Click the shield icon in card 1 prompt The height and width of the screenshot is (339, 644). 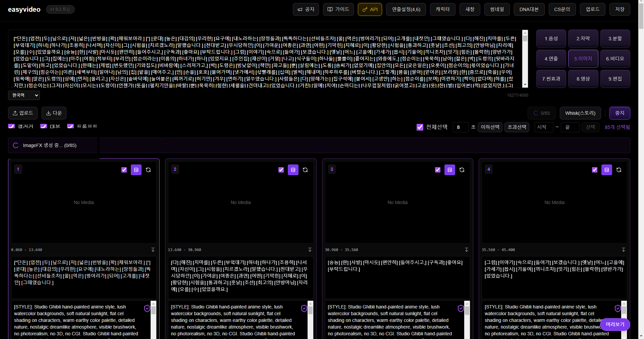click(x=147, y=308)
